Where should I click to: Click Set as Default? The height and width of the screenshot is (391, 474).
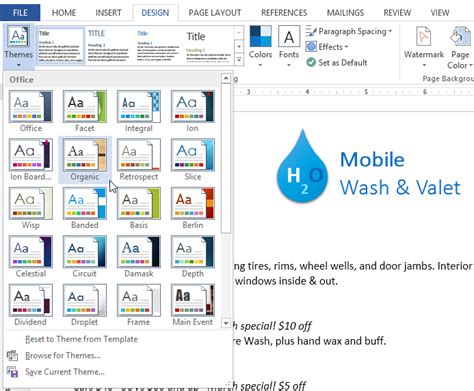coord(337,62)
